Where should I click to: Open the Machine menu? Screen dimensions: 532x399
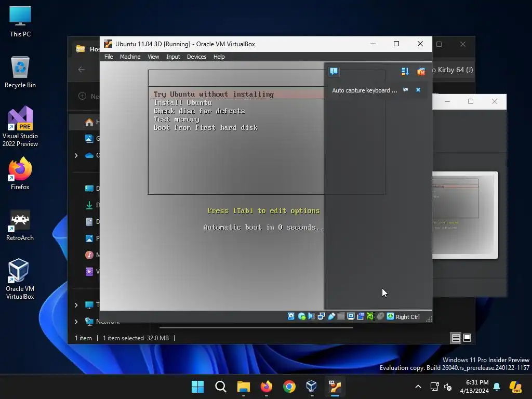pos(130,57)
